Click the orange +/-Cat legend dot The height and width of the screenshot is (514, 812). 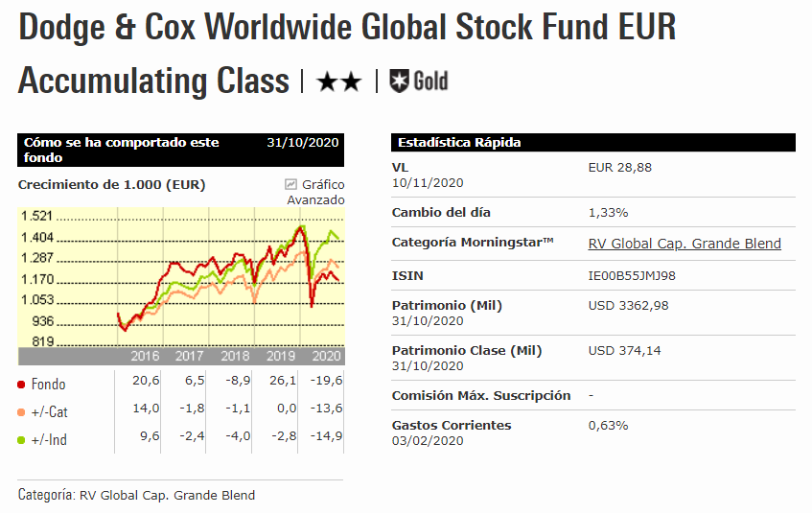pos(21,412)
